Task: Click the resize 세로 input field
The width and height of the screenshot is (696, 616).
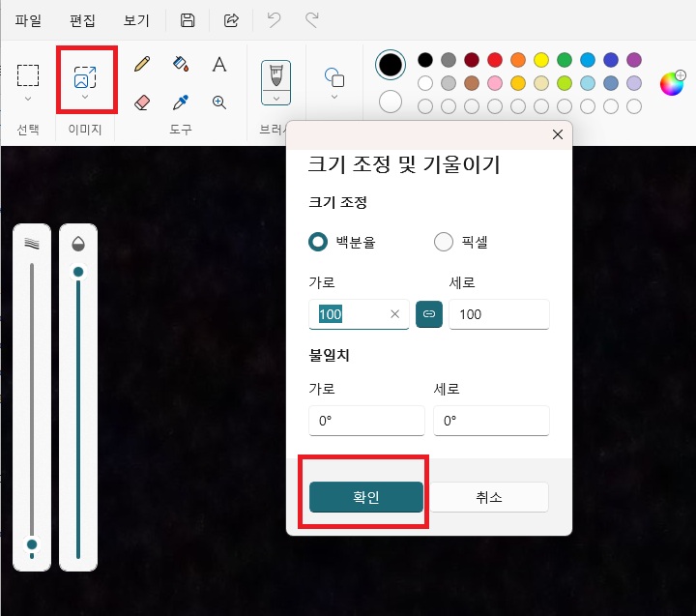Action: [x=499, y=314]
